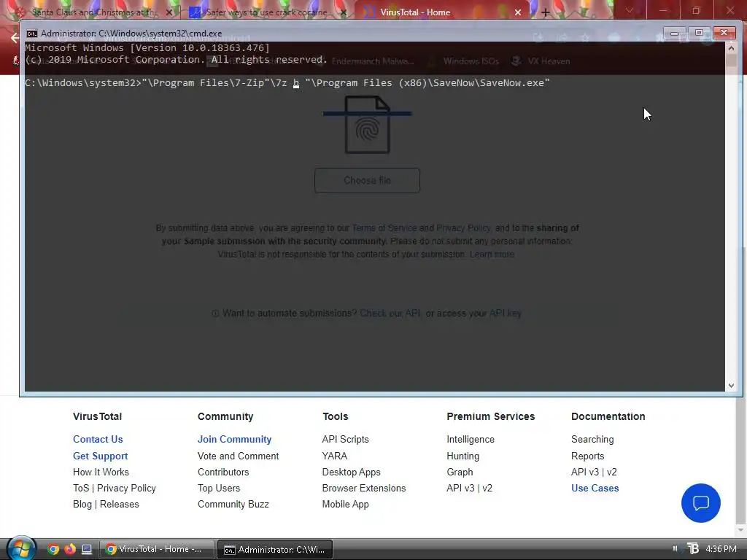The width and height of the screenshot is (747, 560).
Task: Open the Graph link
Action: (460, 472)
